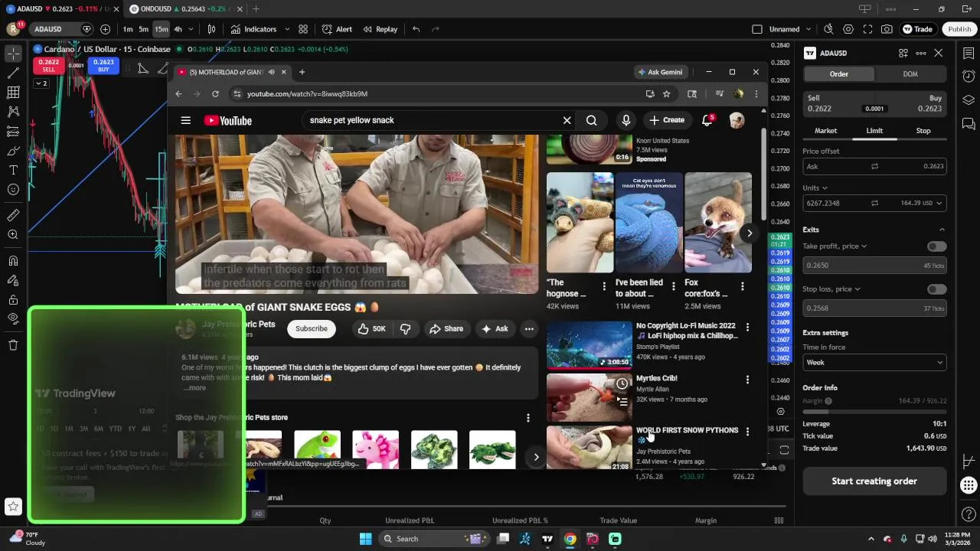Open the Windows Start menu

click(x=365, y=539)
